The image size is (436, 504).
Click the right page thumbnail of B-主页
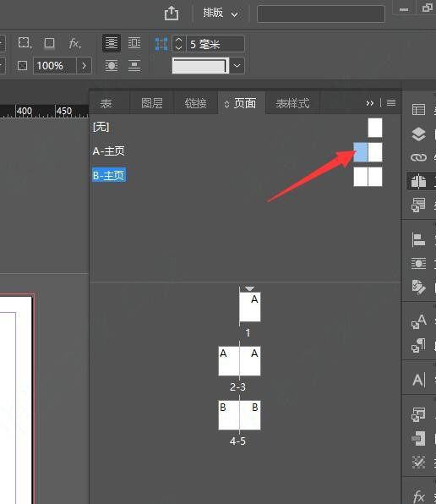pyautogui.click(x=375, y=177)
